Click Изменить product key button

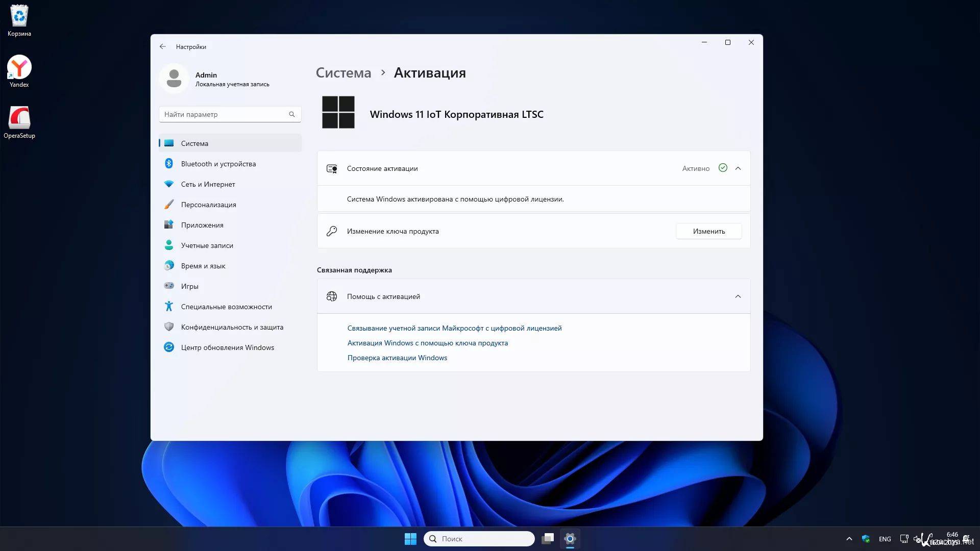(708, 231)
